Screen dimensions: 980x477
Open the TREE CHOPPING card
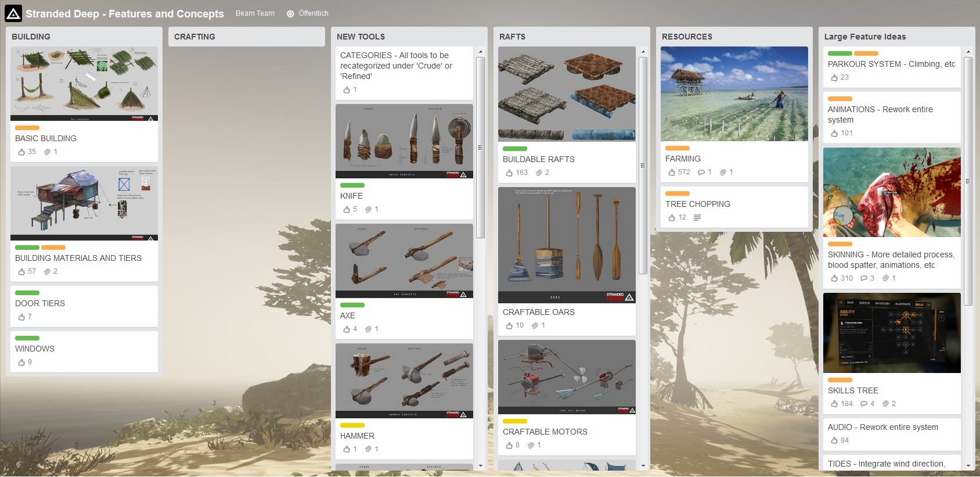[x=734, y=207]
